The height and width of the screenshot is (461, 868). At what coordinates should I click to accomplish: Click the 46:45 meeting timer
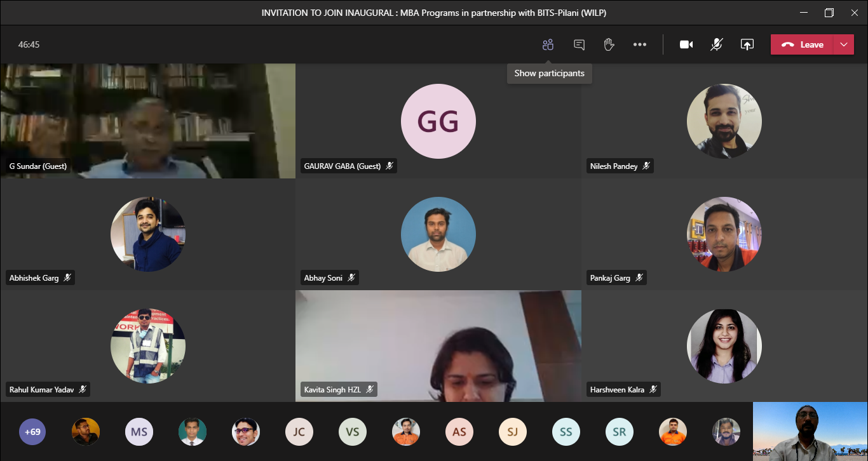click(29, 44)
